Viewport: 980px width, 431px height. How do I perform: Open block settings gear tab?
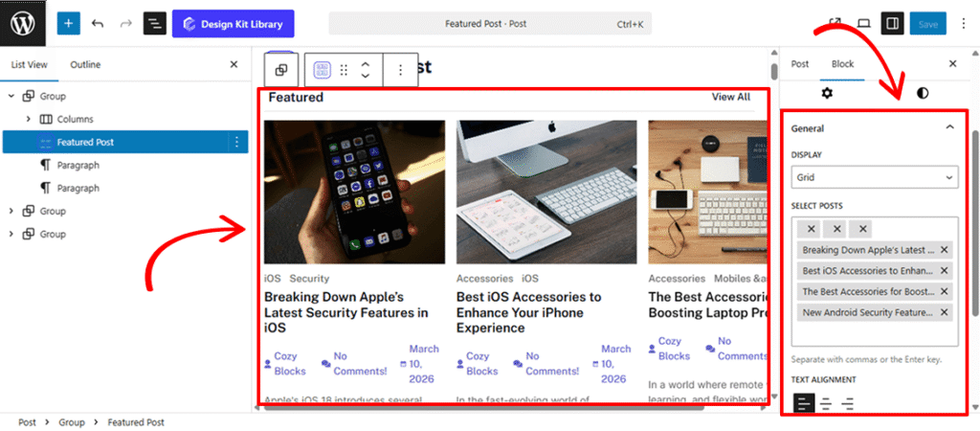tap(828, 93)
